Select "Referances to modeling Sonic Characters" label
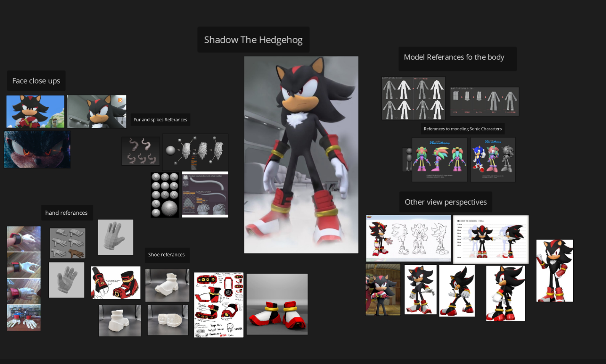The width and height of the screenshot is (606, 364). (x=462, y=129)
